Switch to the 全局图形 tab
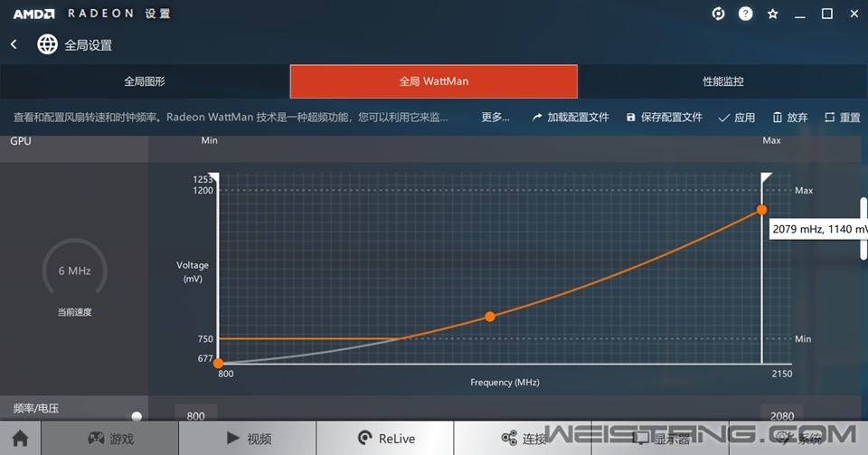This screenshot has height=455, width=868. coord(145,81)
